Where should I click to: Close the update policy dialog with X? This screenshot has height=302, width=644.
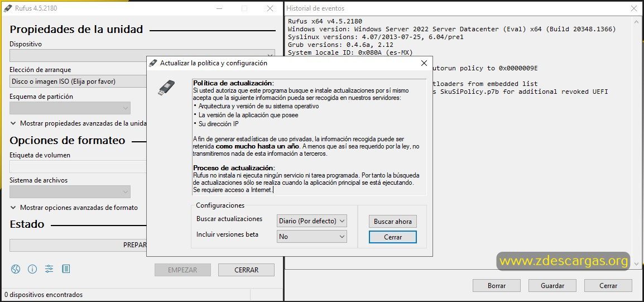[x=424, y=63]
